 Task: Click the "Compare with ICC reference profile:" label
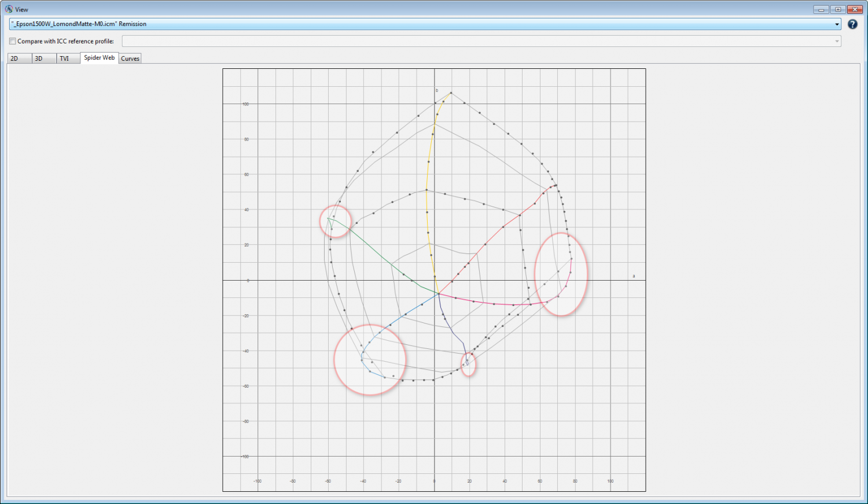pos(65,41)
